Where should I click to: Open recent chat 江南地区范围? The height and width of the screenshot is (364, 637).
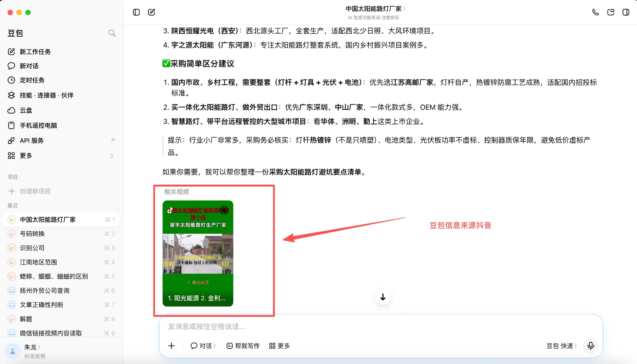[61, 262]
